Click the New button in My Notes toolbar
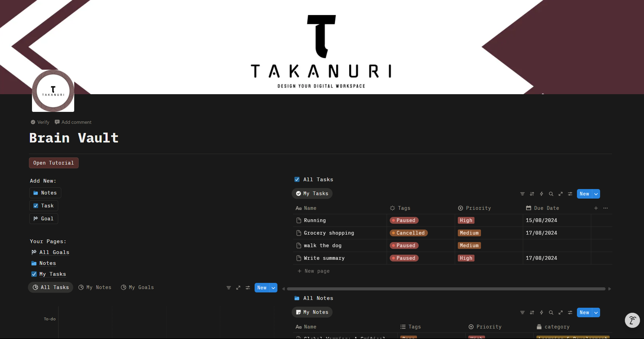 584,312
